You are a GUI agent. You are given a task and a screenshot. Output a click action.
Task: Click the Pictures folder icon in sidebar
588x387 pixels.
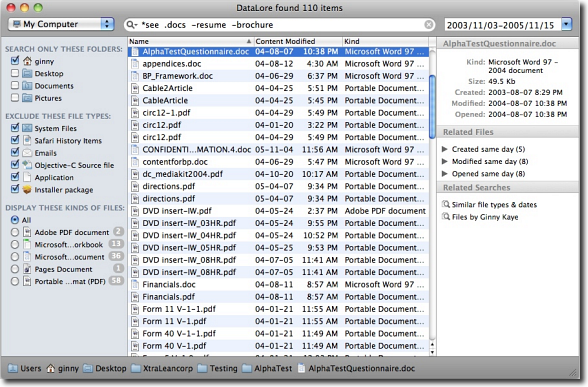(27, 98)
